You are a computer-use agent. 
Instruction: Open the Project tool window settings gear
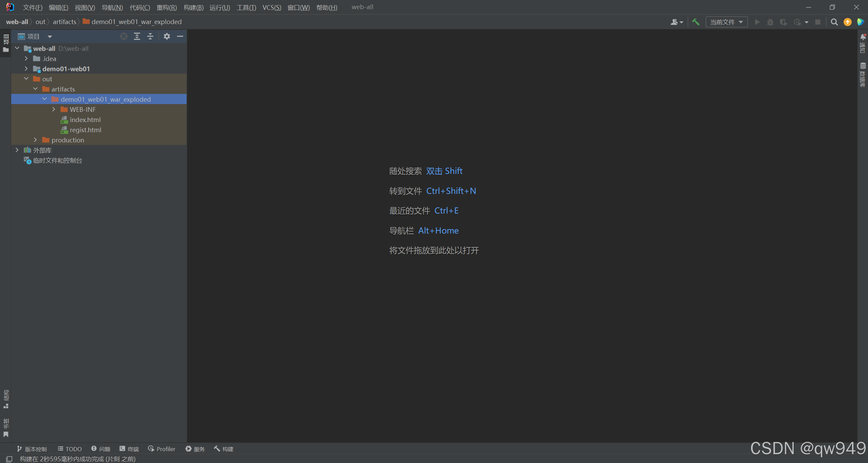coord(167,36)
